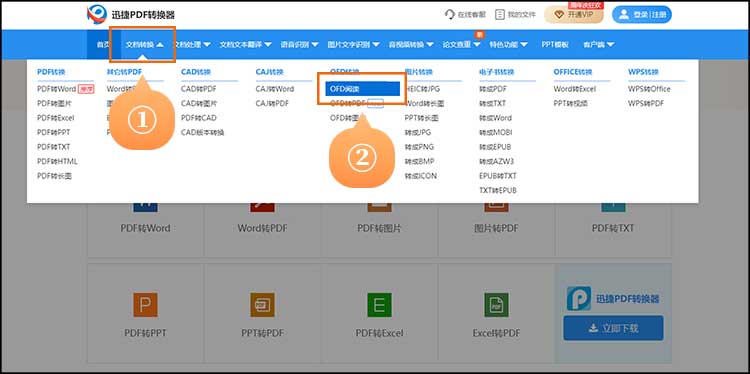Open the PPT模板 navigation item
This screenshot has height=374, width=750.
(555, 44)
